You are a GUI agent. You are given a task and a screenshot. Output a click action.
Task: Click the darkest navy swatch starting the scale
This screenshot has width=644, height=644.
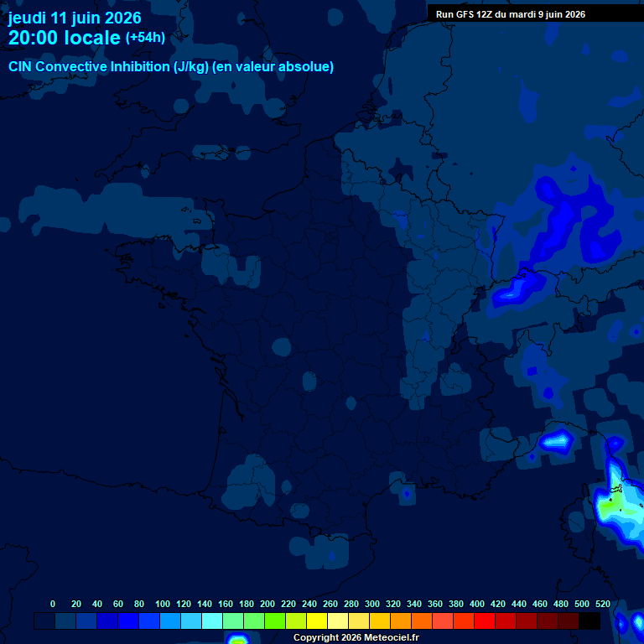[x=44, y=621]
